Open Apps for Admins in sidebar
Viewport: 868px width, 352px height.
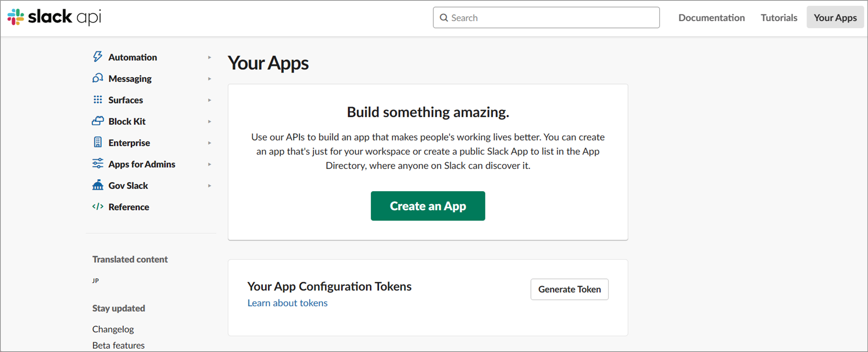coord(141,164)
